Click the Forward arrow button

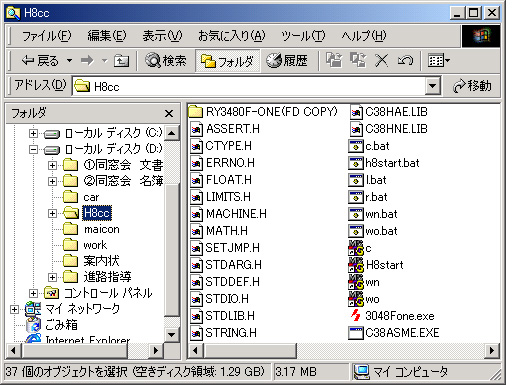(x=87, y=61)
